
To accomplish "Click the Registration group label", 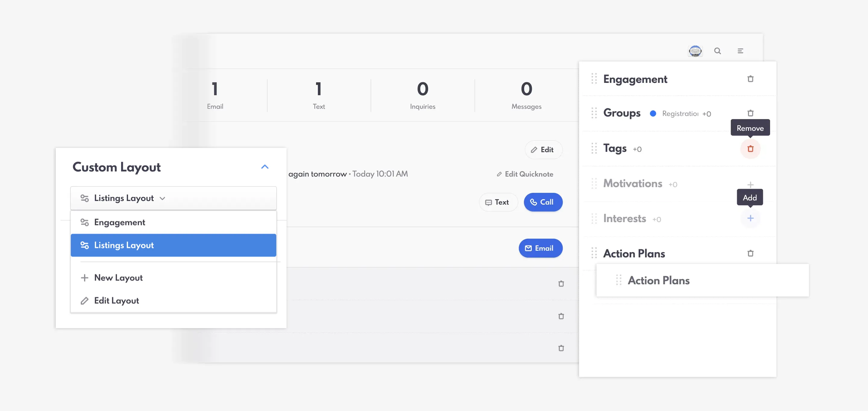I will click(x=680, y=114).
